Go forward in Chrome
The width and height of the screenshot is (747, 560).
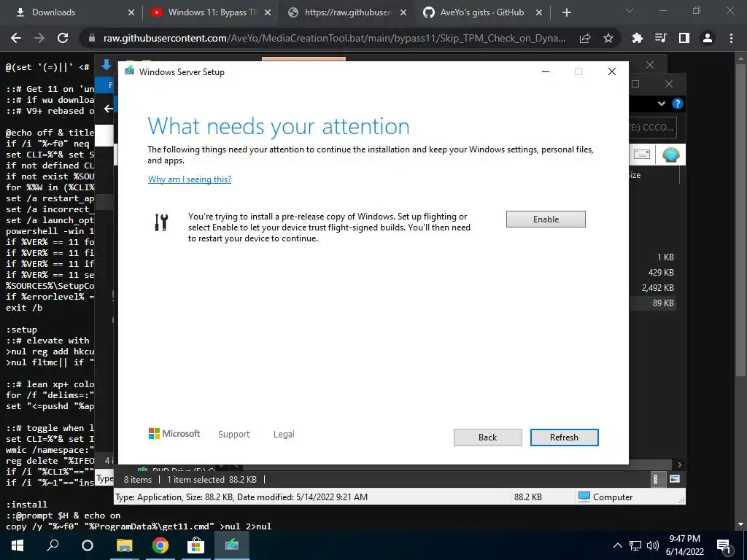tap(39, 38)
